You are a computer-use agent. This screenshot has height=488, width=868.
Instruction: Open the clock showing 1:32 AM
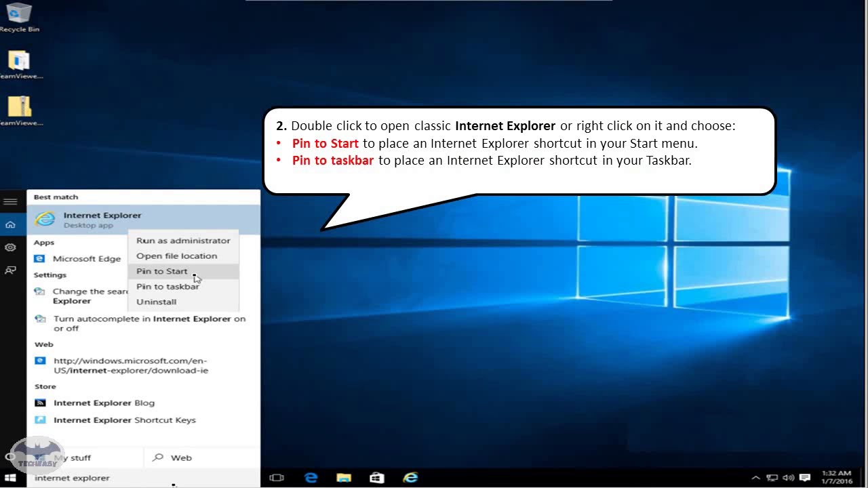point(836,477)
